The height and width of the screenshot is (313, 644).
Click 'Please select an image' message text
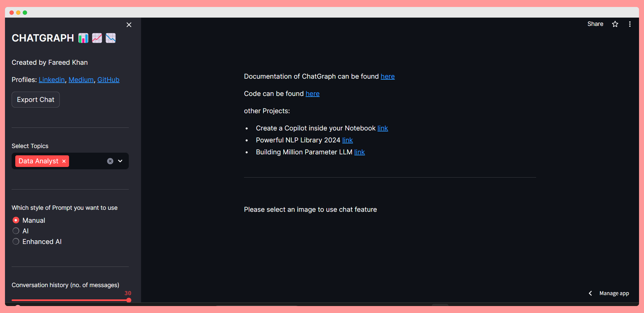pos(310,209)
